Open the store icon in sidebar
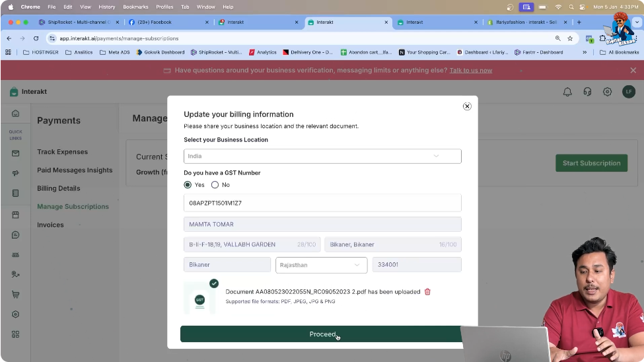The width and height of the screenshot is (644, 362). point(16,215)
